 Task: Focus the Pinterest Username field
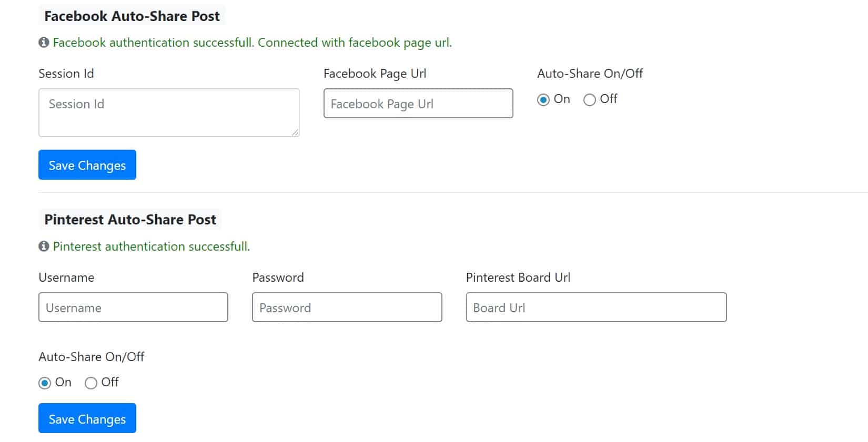[133, 307]
